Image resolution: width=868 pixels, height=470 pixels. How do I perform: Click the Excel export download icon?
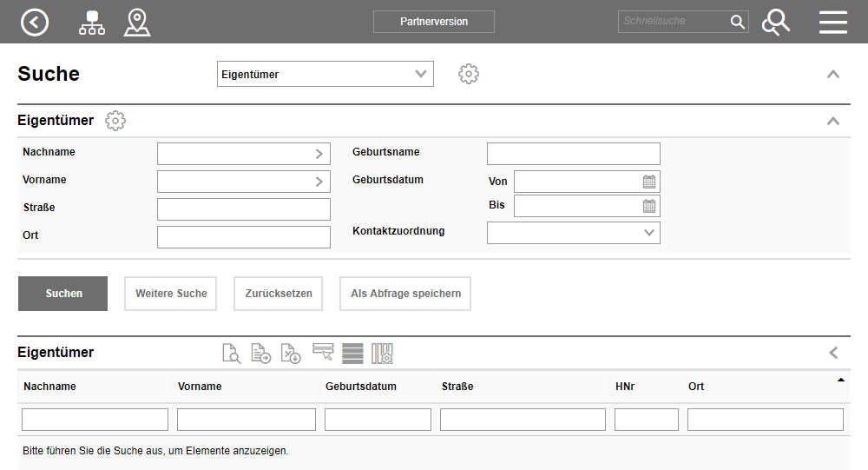point(291,353)
